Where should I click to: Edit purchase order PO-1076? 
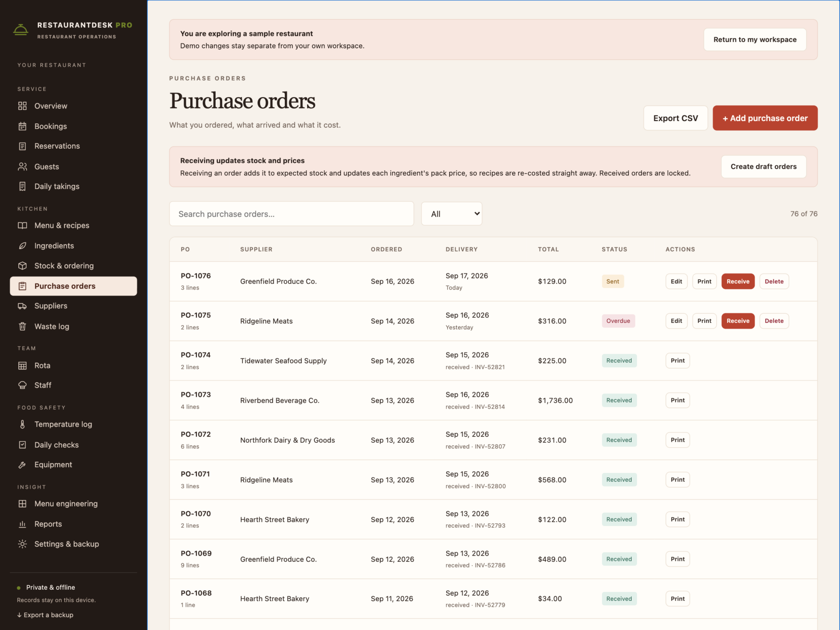point(676,281)
